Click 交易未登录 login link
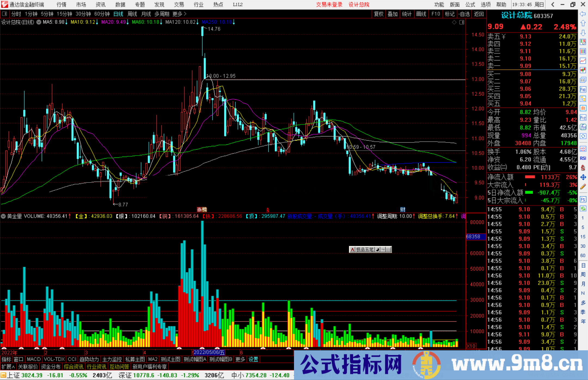This screenshot has height=380, width=588. [329, 5]
